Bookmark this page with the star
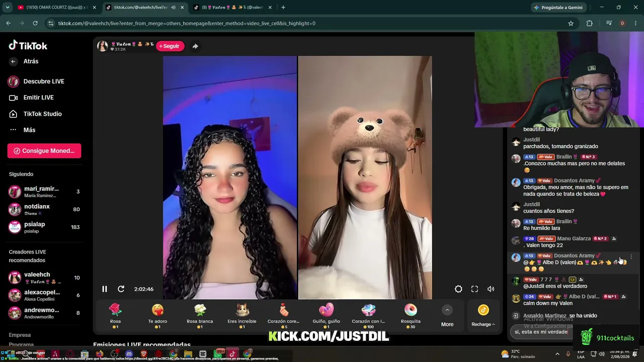This screenshot has height=362, width=644. tap(571, 23)
